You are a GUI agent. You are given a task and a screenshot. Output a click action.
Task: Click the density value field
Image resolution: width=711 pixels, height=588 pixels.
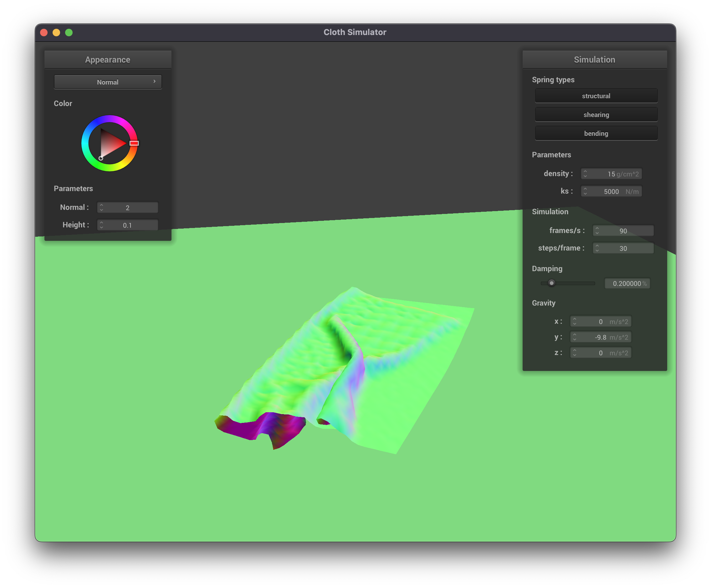click(611, 174)
